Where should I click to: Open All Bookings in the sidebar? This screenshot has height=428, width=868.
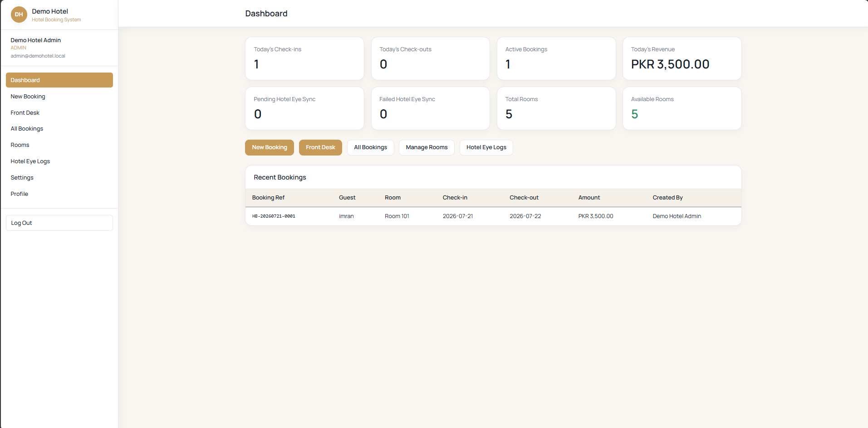[59, 129]
